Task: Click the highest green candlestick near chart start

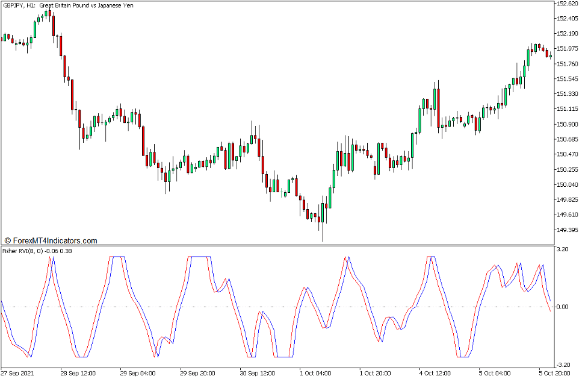Action: (x=46, y=13)
